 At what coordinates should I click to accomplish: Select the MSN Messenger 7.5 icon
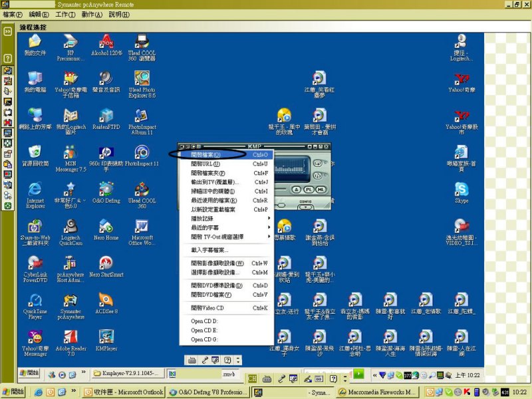point(70,158)
